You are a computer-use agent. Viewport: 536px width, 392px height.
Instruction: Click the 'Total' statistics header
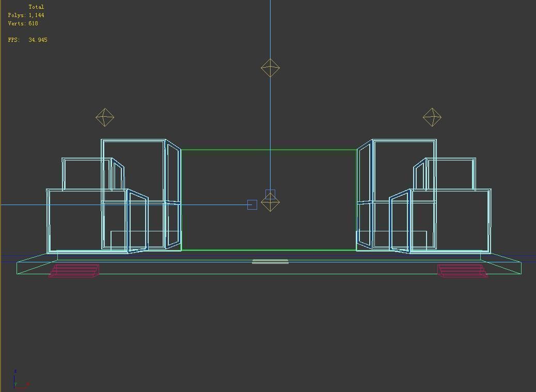click(36, 7)
